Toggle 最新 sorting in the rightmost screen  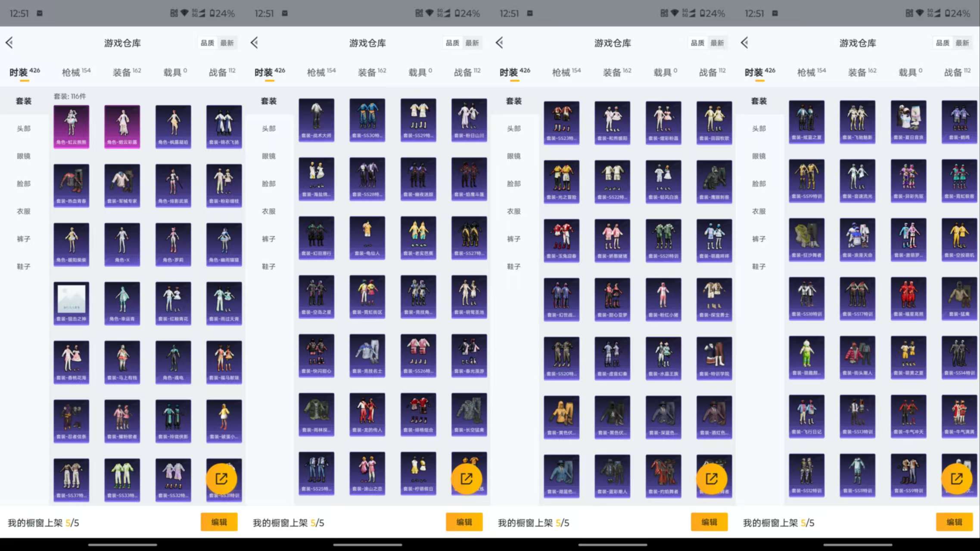[962, 43]
